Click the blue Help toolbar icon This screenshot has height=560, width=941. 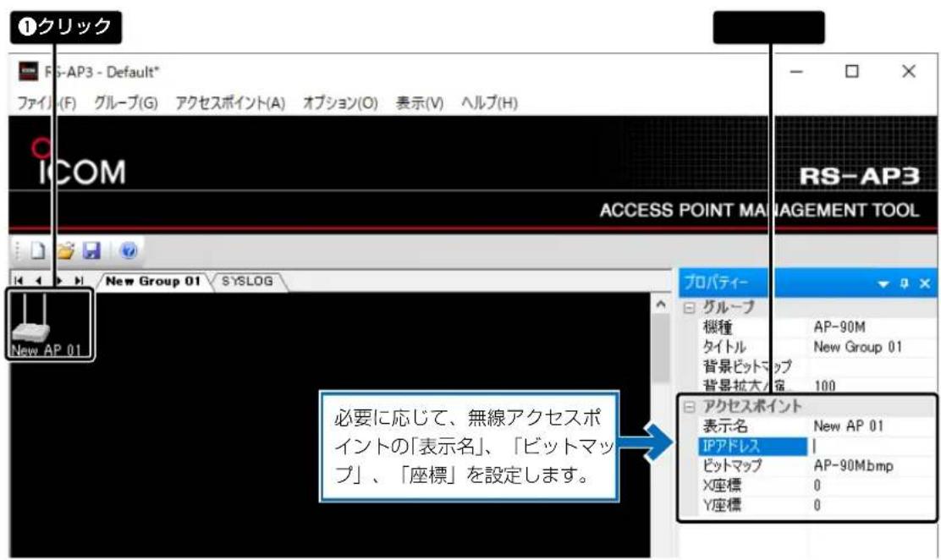click(x=129, y=250)
